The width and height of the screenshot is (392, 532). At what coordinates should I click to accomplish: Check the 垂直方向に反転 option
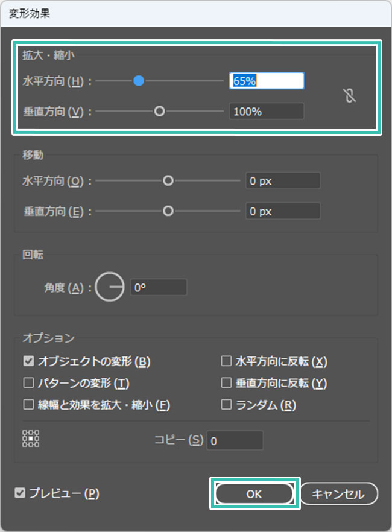(226, 383)
